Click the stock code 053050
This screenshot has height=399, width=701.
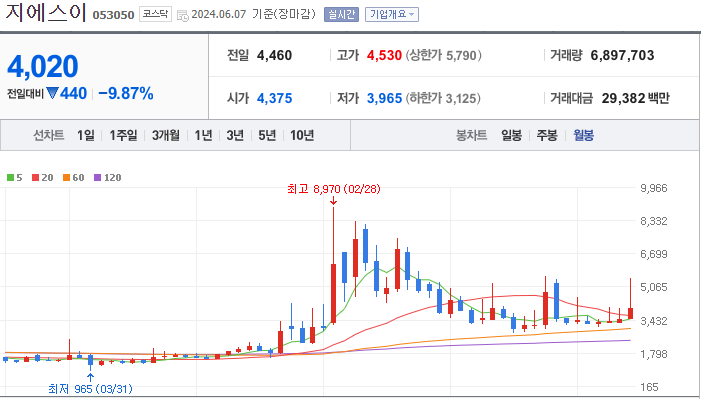pyautogui.click(x=113, y=15)
